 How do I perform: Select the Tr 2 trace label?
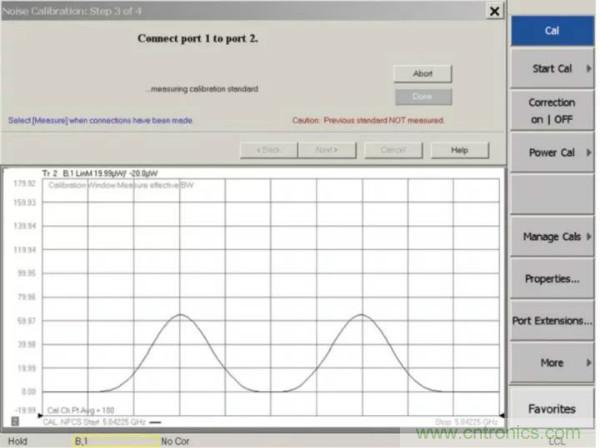pyautogui.click(x=48, y=173)
